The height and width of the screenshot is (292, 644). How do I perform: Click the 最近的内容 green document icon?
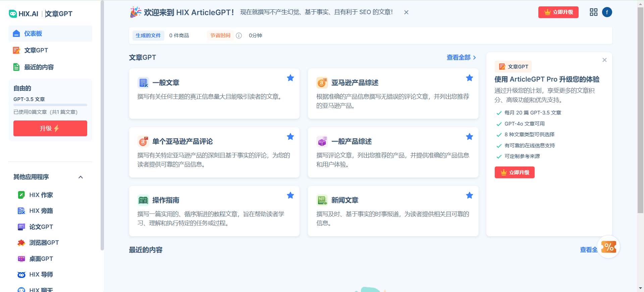pyautogui.click(x=16, y=67)
